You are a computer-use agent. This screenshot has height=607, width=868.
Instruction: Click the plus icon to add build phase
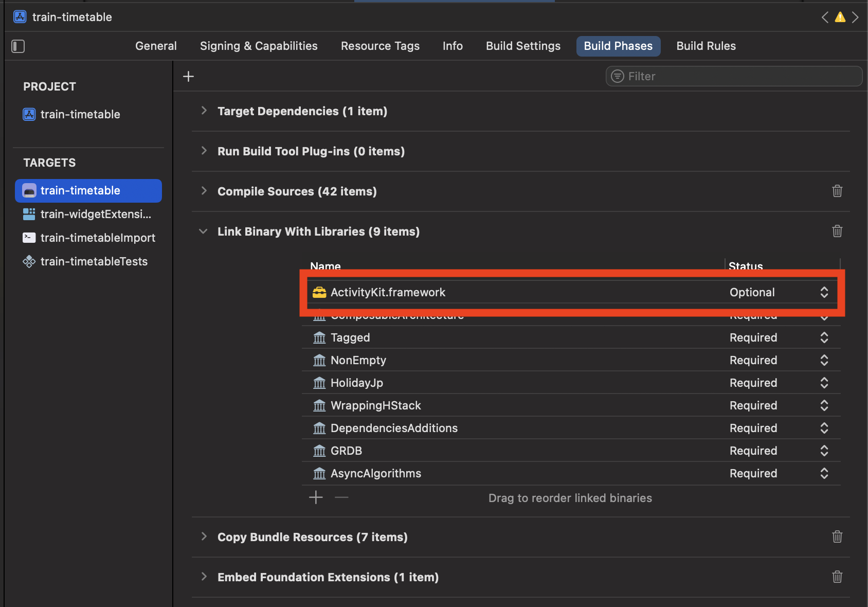(189, 77)
